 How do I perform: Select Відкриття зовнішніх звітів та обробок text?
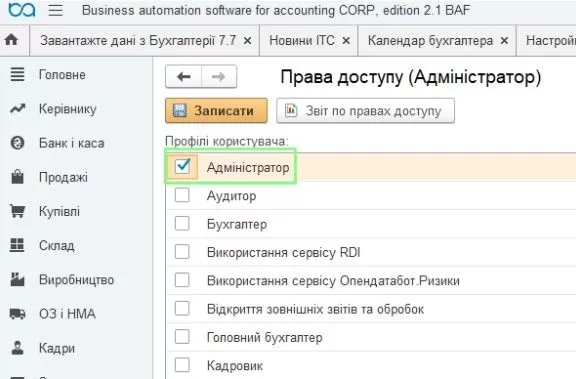[316, 309]
